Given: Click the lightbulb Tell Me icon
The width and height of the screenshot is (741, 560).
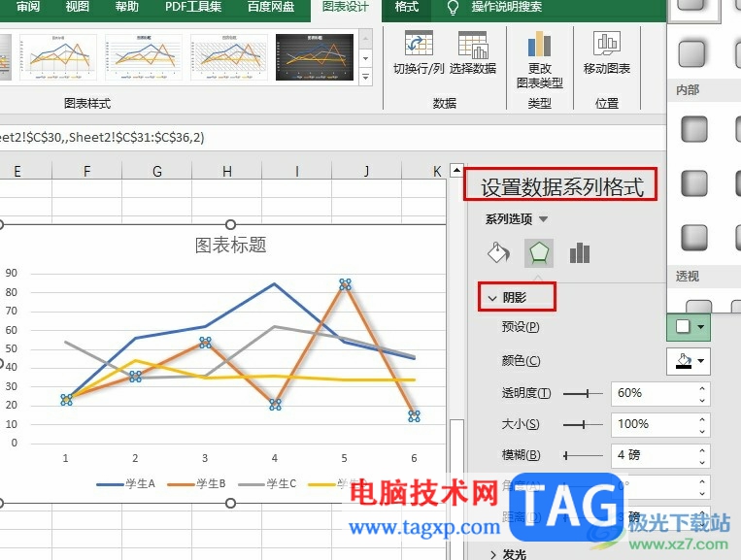Looking at the screenshot, I should pos(453,8).
